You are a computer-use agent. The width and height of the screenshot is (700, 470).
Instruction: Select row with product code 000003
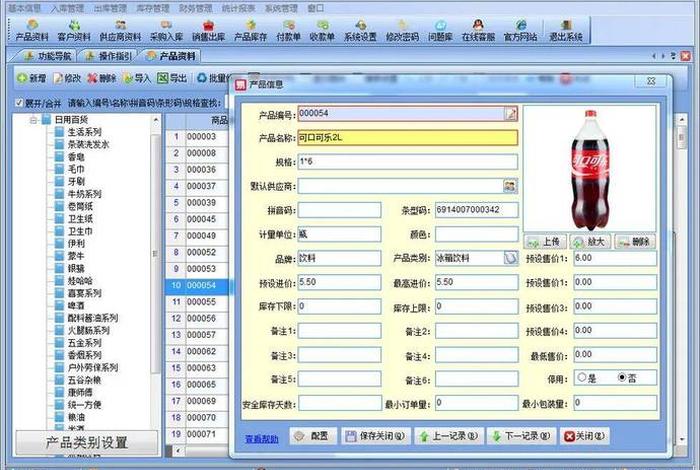coord(196,137)
